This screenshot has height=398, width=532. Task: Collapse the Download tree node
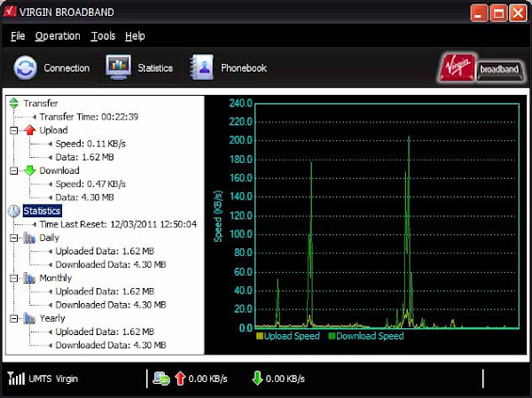[x=13, y=171]
